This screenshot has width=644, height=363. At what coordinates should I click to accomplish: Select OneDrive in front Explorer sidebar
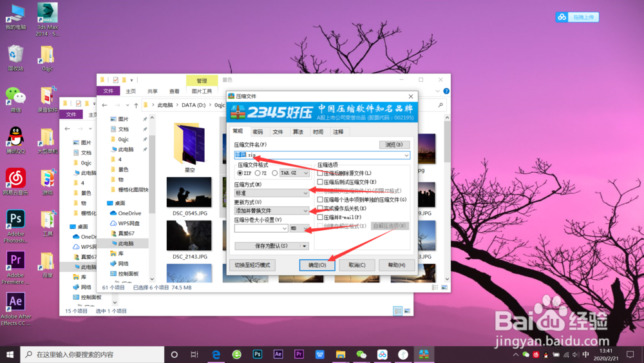(x=126, y=213)
